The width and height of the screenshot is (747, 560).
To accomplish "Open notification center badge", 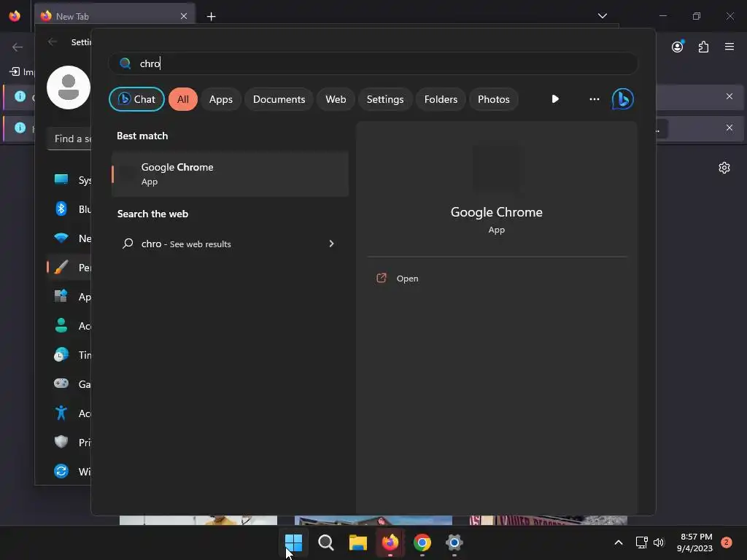I will coord(727,542).
